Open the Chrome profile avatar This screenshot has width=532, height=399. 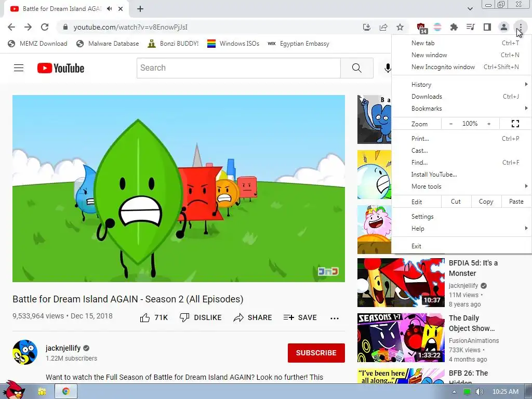coord(504,27)
